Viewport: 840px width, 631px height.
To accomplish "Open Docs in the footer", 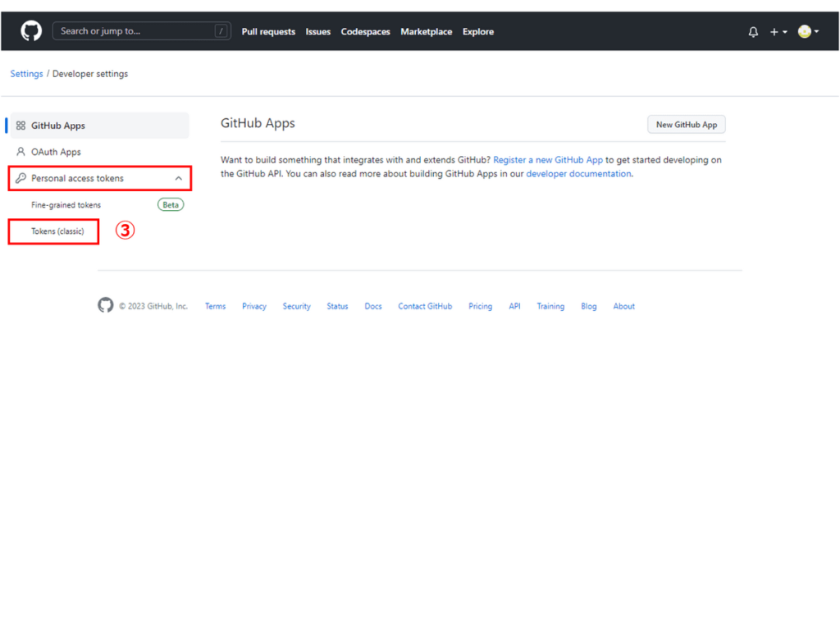I will tap(373, 306).
